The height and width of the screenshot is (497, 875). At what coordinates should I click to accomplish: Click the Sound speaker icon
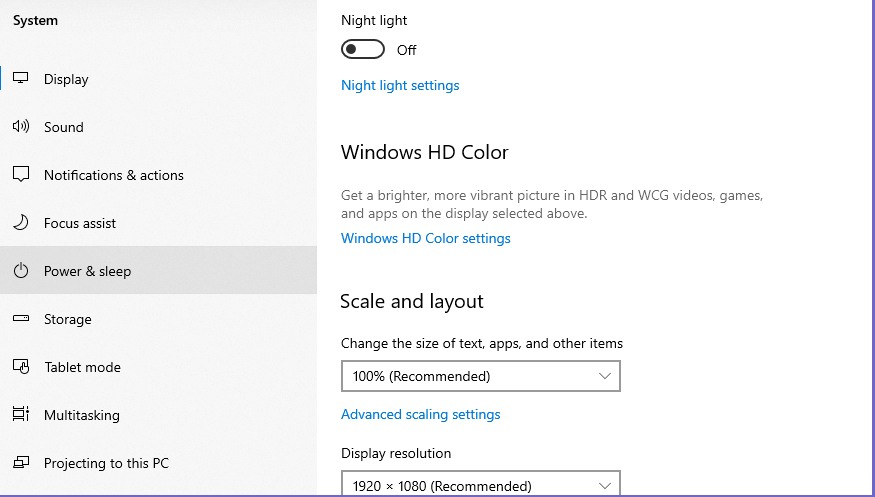coord(21,126)
